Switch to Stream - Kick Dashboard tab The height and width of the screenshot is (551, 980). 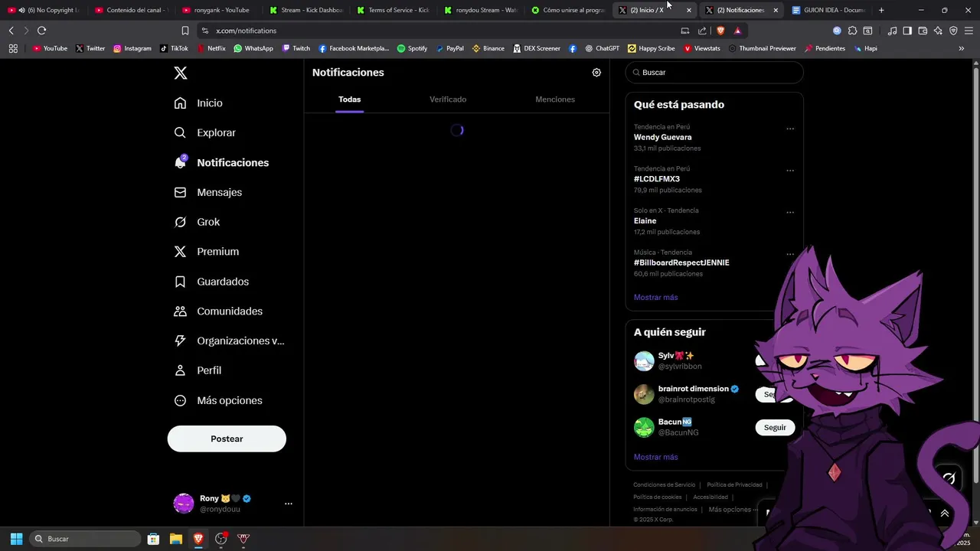point(305,10)
